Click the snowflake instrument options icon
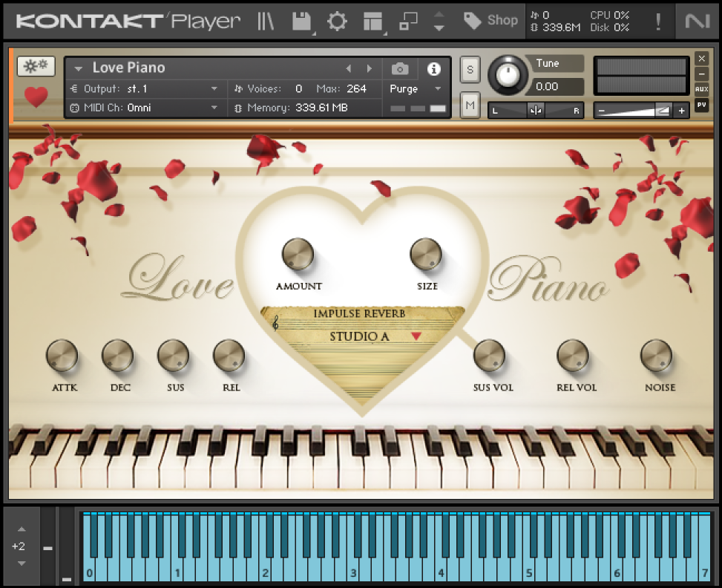 coord(36,66)
